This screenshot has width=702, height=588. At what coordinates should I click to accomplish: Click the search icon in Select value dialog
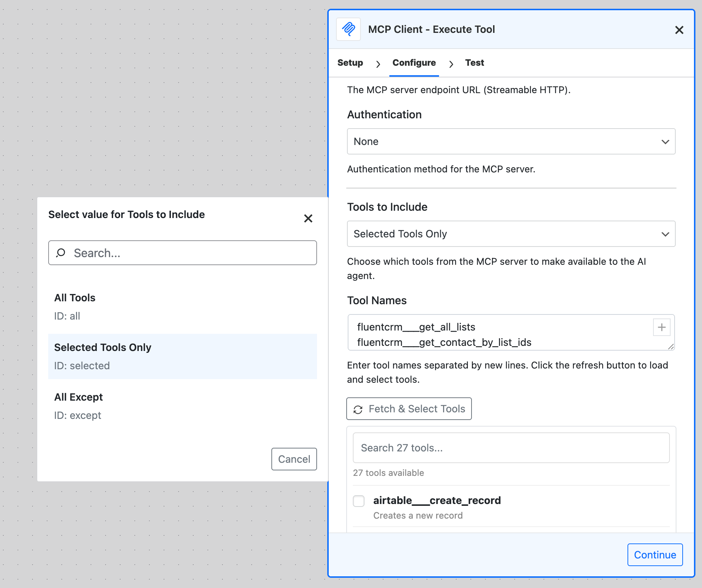pyautogui.click(x=61, y=253)
